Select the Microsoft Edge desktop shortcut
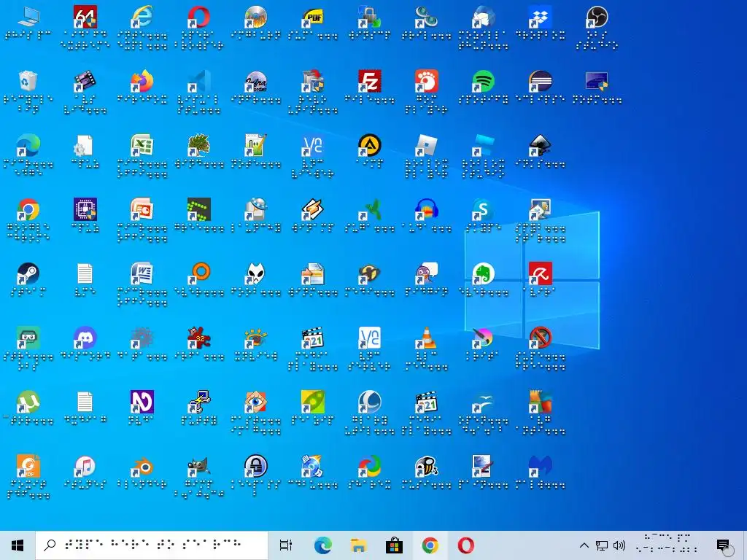The image size is (747, 560). (x=28, y=146)
